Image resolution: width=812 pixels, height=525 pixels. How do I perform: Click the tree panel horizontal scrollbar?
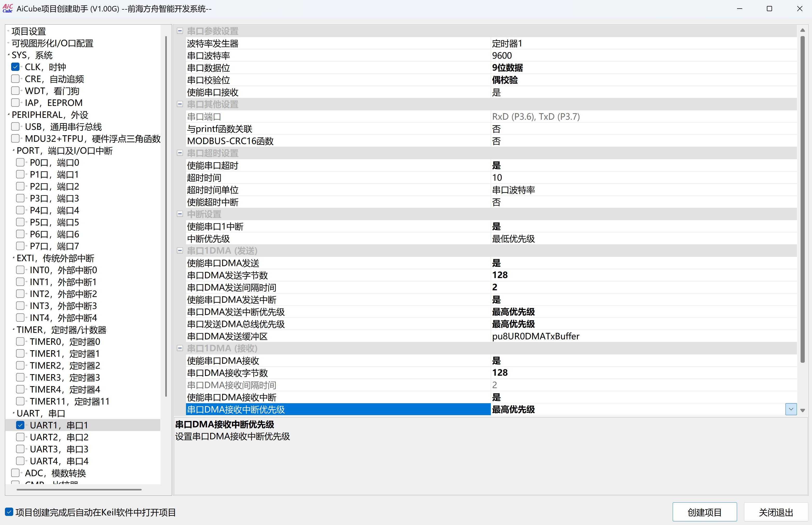click(79, 489)
